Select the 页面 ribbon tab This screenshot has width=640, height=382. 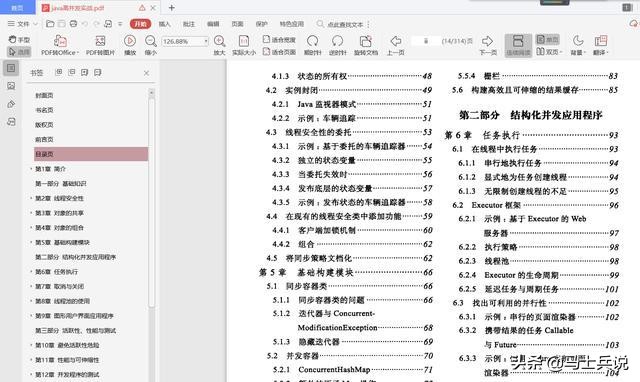[x=237, y=24]
